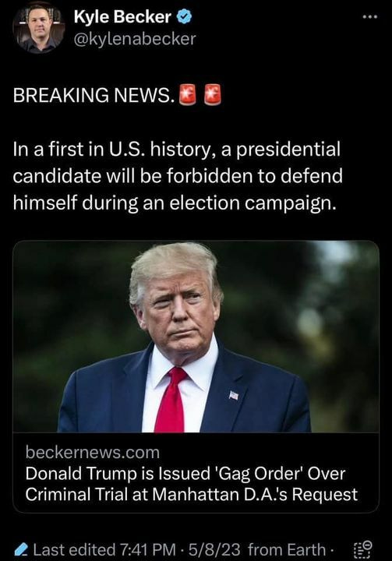Click the second red siren emoji

coord(213,95)
